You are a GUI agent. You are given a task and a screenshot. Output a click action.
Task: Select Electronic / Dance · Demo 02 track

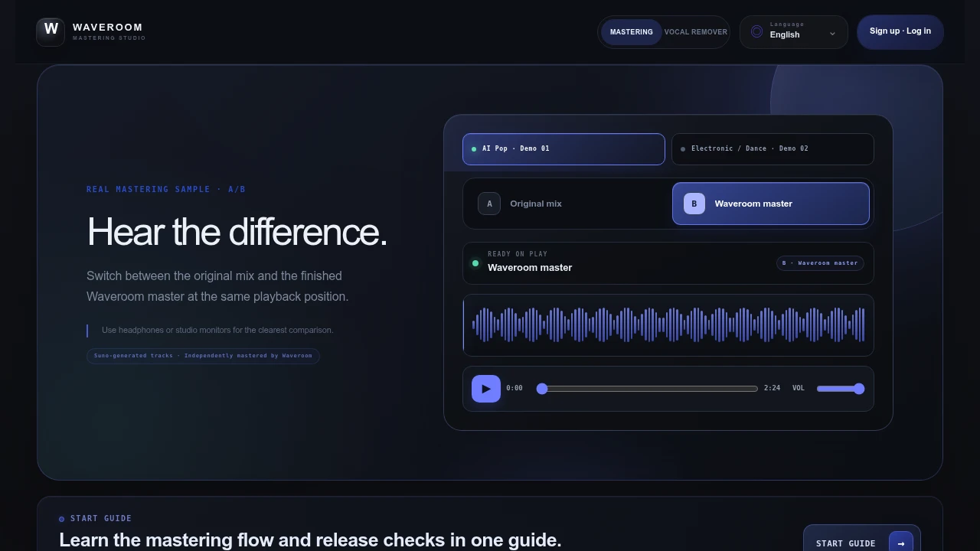(x=773, y=149)
